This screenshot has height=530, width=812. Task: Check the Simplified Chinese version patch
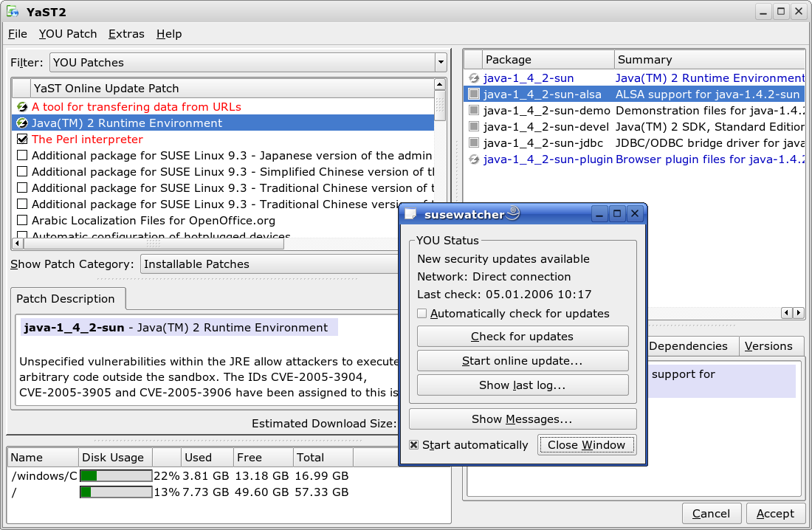(x=22, y=171)
